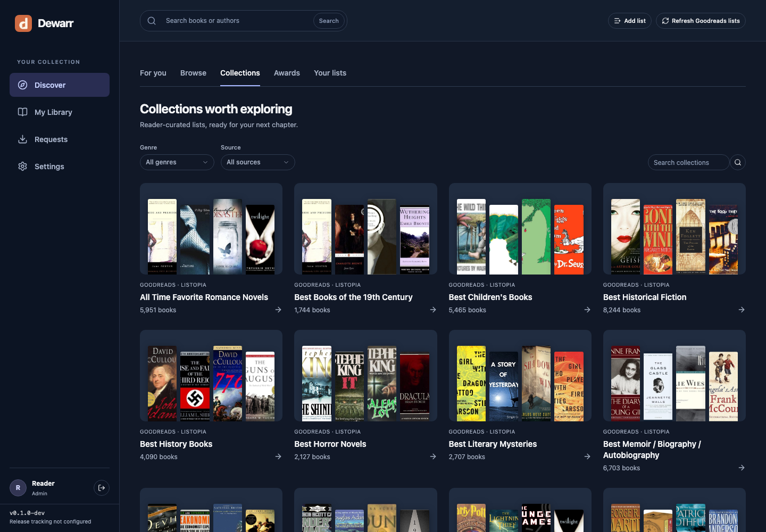Focus the Search books or authors field
766x532 pixels.
pyautogui.click(x=237, y=21)
